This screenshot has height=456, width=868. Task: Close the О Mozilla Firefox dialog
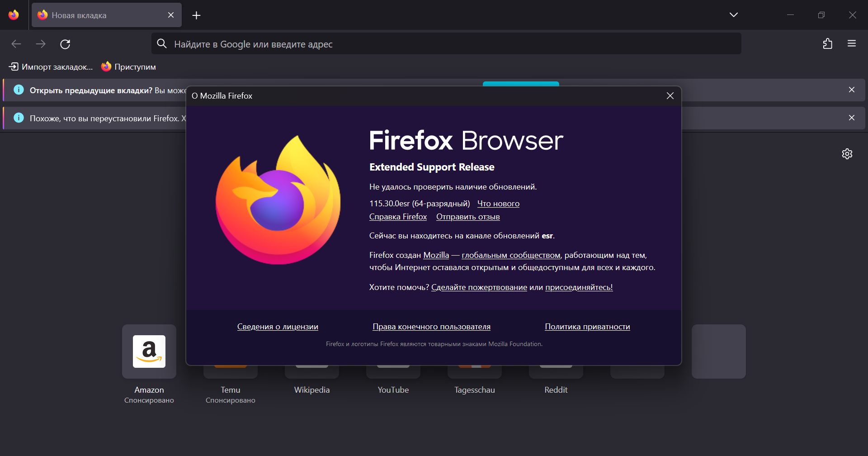670,95
